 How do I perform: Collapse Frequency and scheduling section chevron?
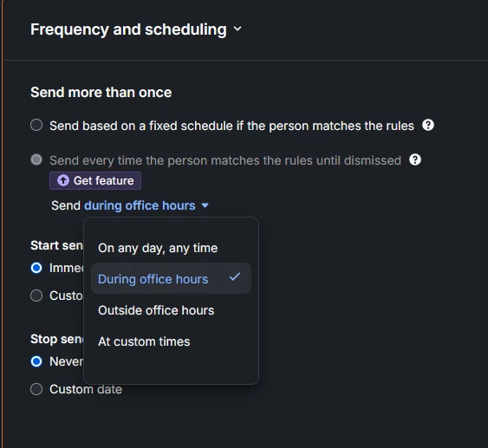coord(237,29)
